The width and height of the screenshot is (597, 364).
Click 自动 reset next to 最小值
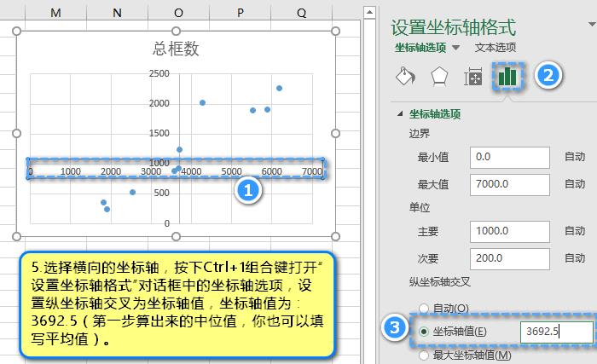coord(575,157)
